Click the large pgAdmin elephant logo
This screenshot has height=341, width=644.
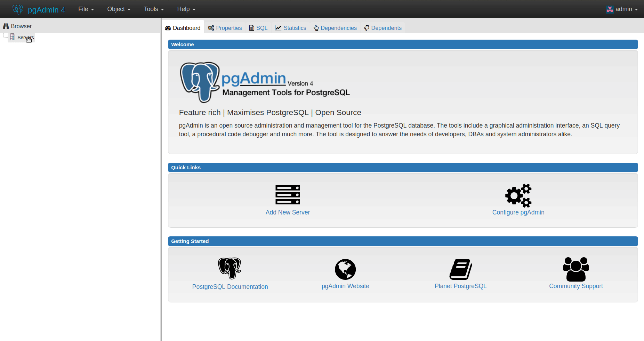(200, 82)
